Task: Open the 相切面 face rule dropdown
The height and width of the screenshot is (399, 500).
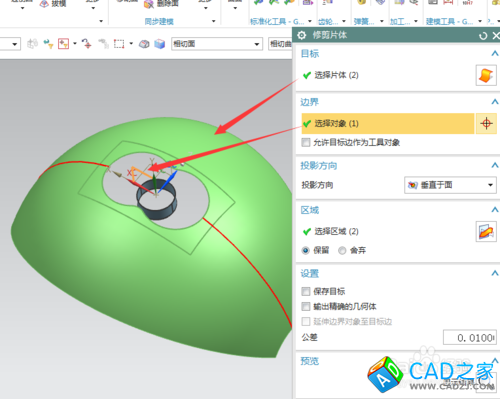Action: click(216, 44)
